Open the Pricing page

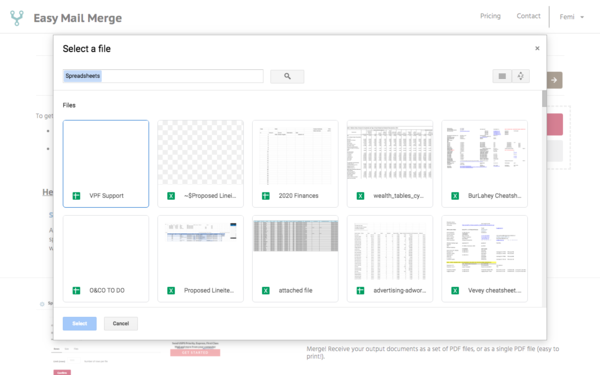[x=490, y=16]
